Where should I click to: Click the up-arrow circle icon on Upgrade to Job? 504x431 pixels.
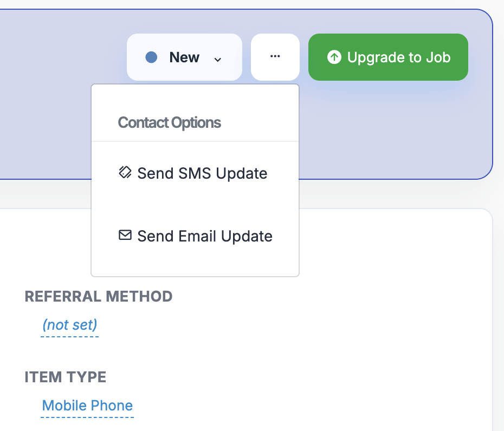tap(334, 57)
